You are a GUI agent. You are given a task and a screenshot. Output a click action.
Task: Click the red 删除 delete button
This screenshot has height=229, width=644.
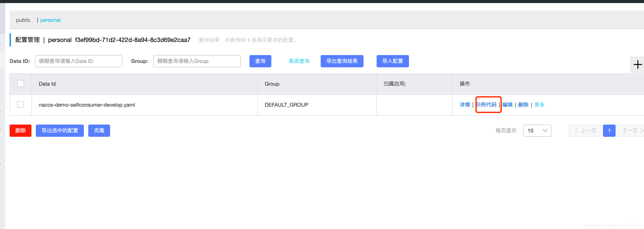coord(21,130)
